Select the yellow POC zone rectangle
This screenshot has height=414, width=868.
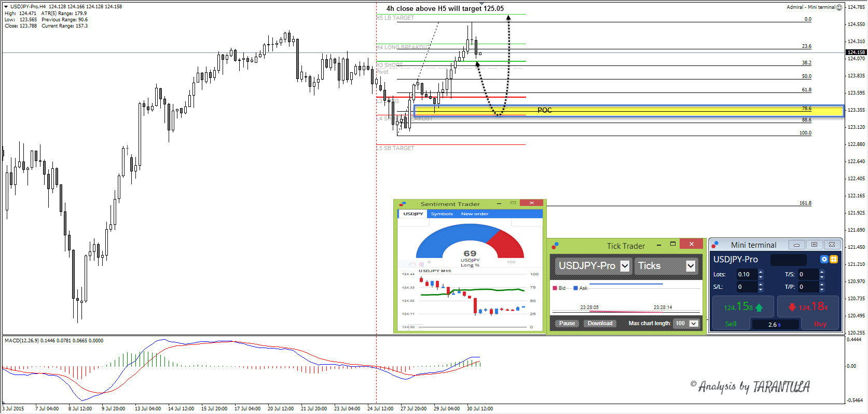coord(629,110)
